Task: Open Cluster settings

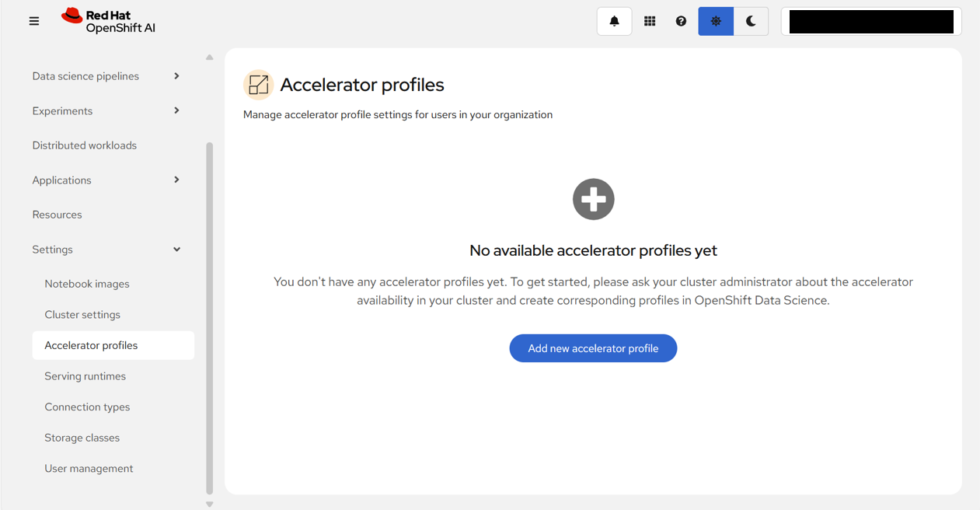Action: point(113,315)
